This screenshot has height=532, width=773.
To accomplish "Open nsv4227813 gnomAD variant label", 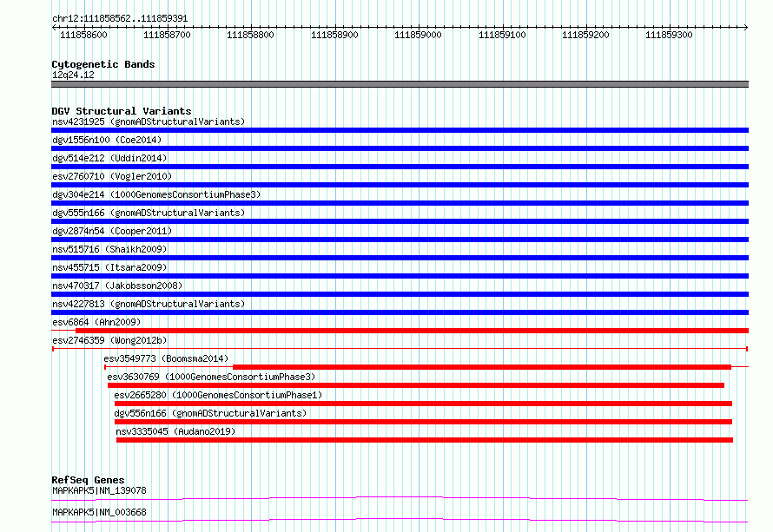I will click(x=149, y=304).
